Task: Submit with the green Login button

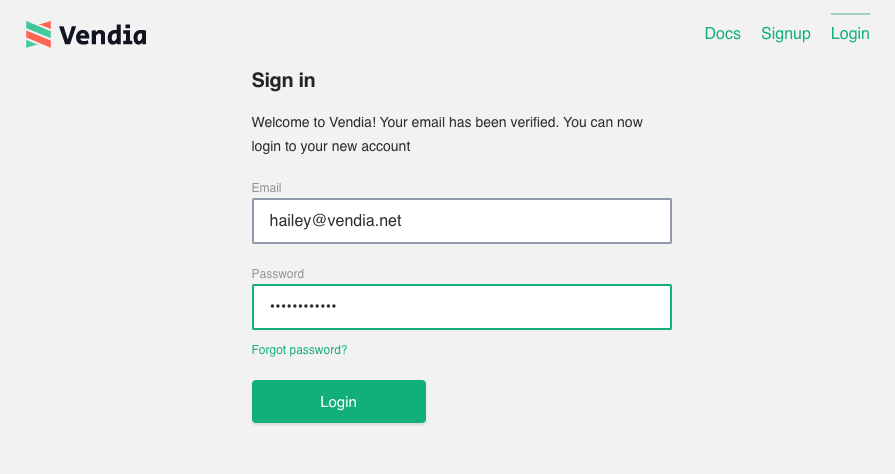Action: point(338,401)
